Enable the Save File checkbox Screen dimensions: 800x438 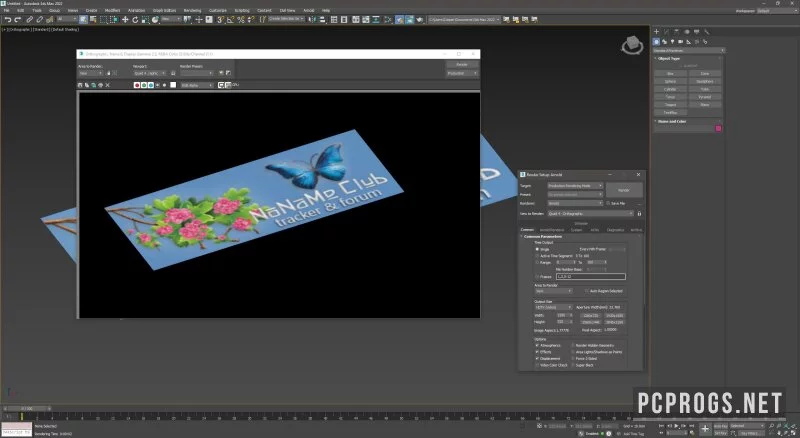(x=608, y=203)
